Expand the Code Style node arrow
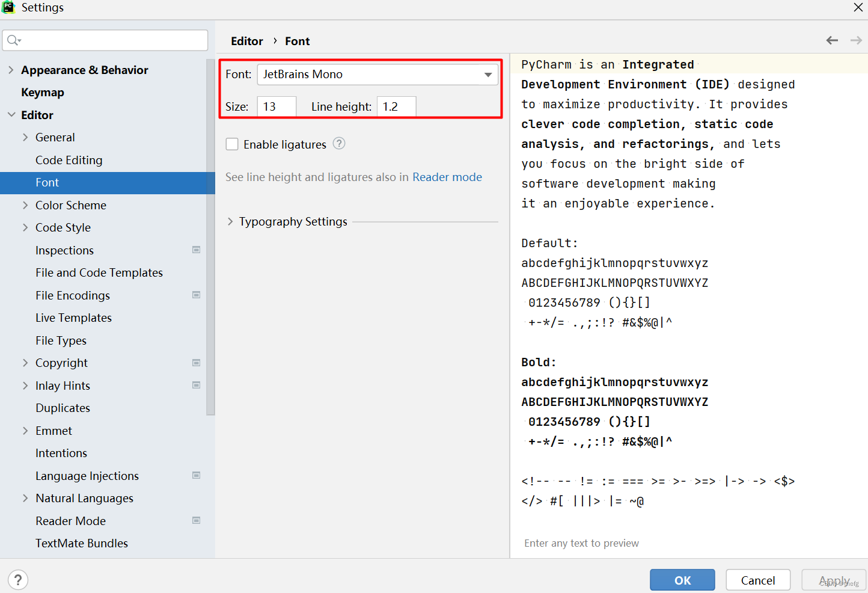The height and width of the screenshot is (593, 868). coord(25,227)
